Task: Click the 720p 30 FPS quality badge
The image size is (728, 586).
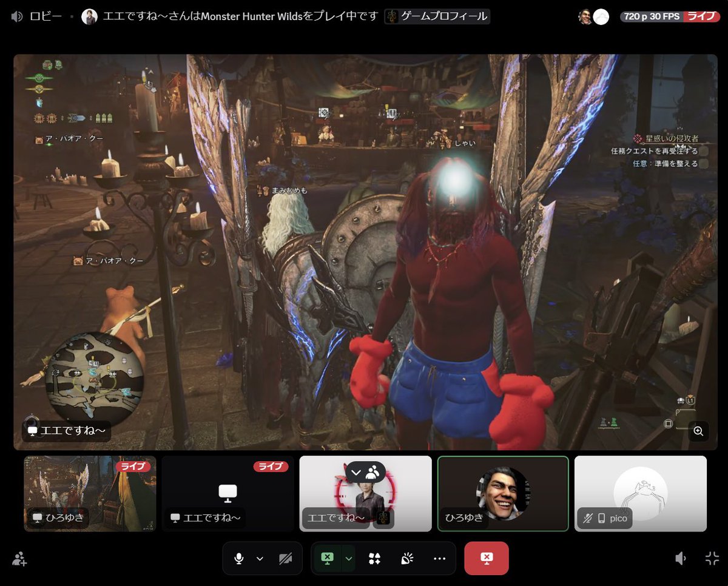Action: pos(652,16)
